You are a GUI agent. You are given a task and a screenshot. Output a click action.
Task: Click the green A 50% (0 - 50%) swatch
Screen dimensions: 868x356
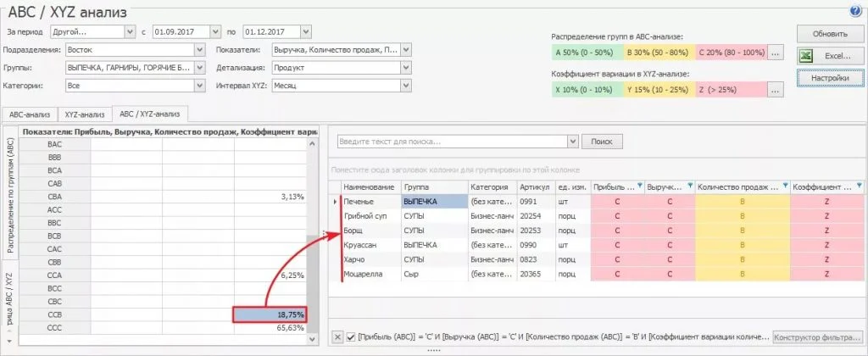587,53
